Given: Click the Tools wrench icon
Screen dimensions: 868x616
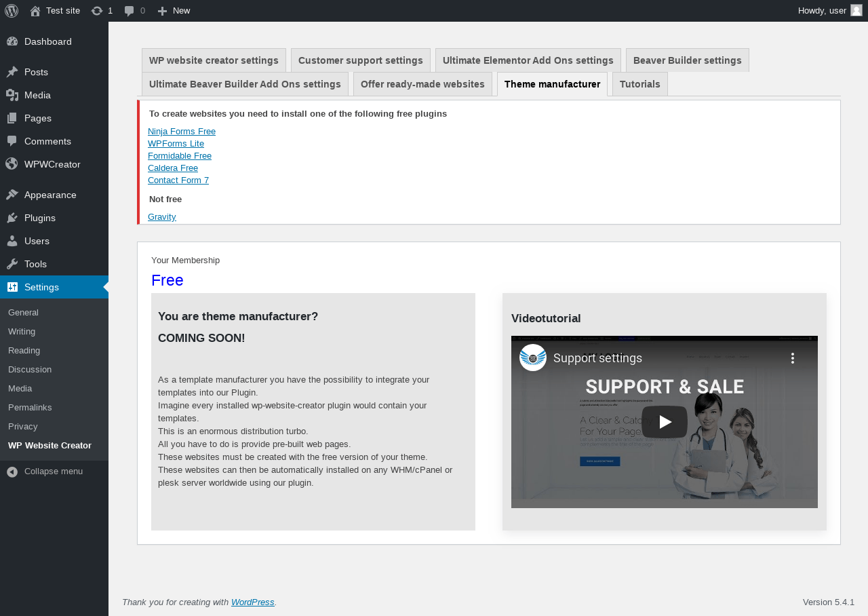Looking at the screenshot, I should coord(12,264).
